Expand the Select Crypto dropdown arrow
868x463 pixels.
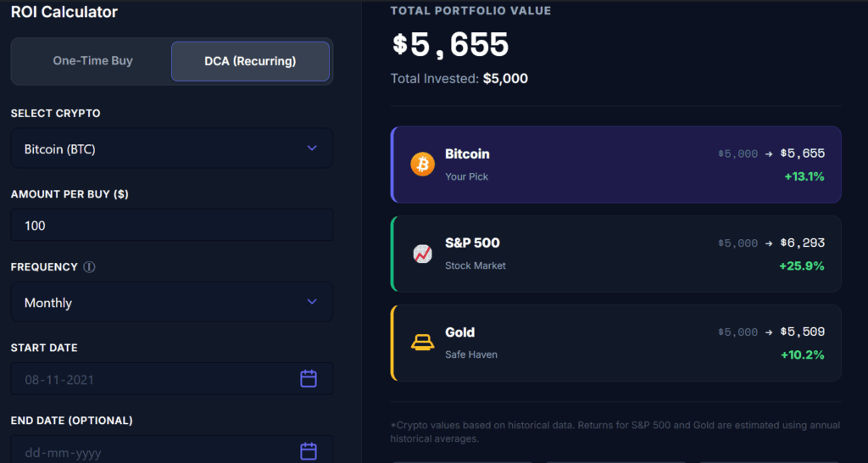click(312, 148)
